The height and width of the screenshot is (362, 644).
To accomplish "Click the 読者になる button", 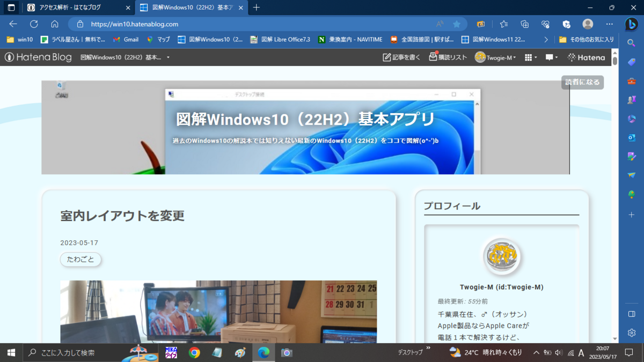I will [x=582, y=82].
